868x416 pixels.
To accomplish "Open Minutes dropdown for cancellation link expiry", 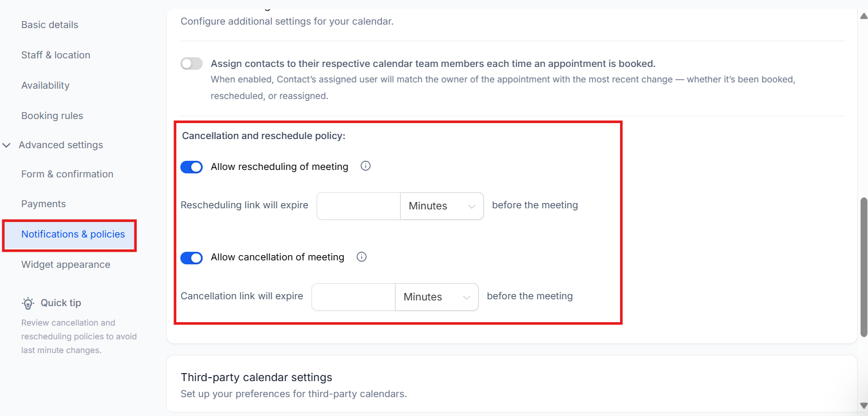I will [x=436, y=297].
